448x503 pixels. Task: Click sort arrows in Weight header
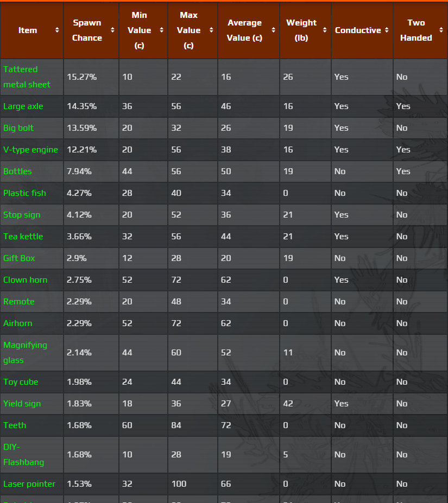[x=325, y=30]
